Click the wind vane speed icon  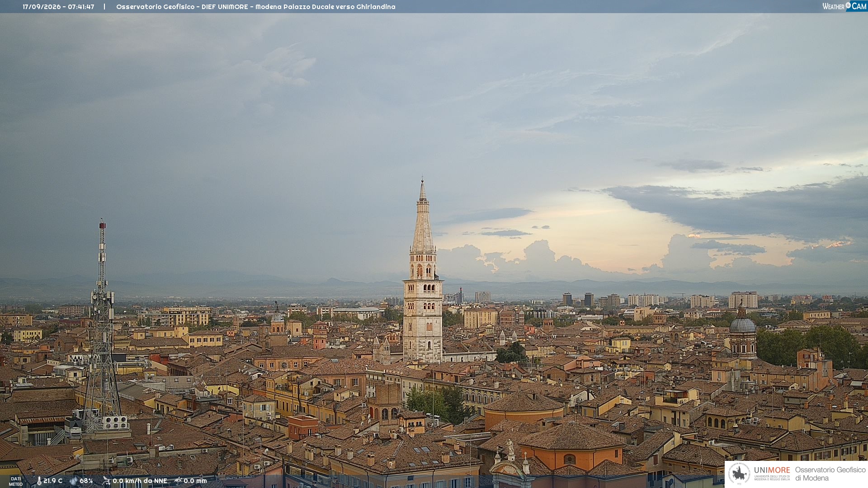coord(107,481)
